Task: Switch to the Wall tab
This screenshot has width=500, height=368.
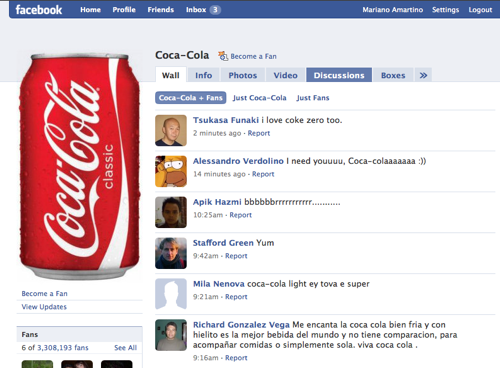Action: [171, 75]
